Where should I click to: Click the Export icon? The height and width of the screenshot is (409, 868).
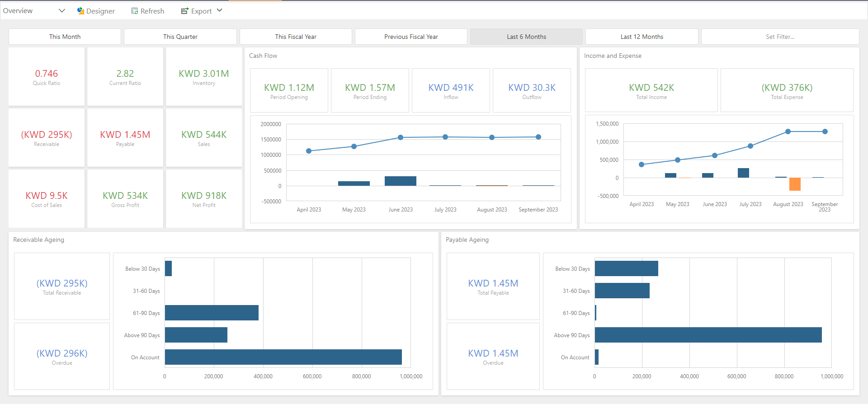[x=184, y=11]
